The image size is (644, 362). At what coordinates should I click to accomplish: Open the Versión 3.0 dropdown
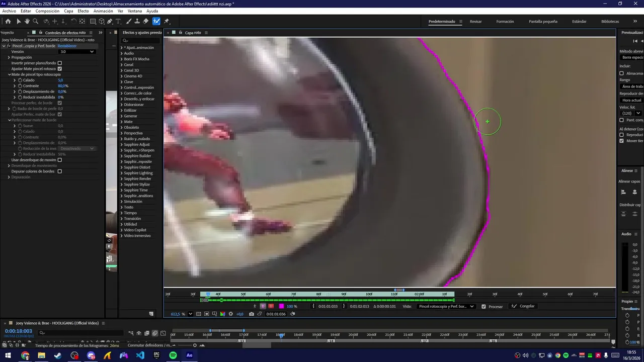coord(77,51)
